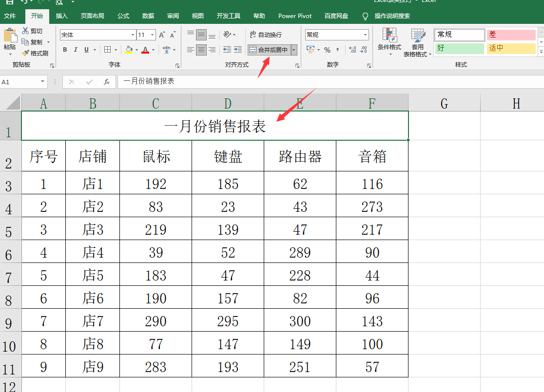The width and height of the screenshot is (544, 392).
Task: Select the Format Painter (格式刷) tool
Action: (35, 53)
